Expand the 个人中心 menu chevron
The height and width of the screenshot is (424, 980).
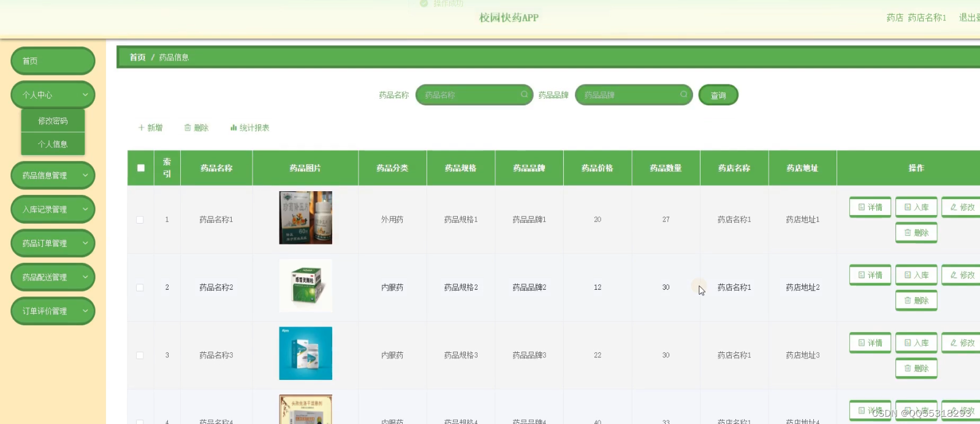pyautogui.click(x=85, y=95)
